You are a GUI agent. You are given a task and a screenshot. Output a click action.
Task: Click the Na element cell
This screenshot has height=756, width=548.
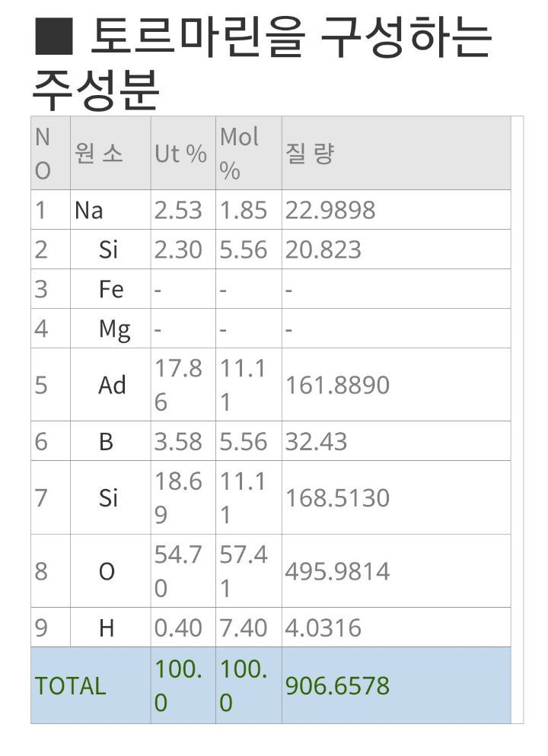click(89, 210)
